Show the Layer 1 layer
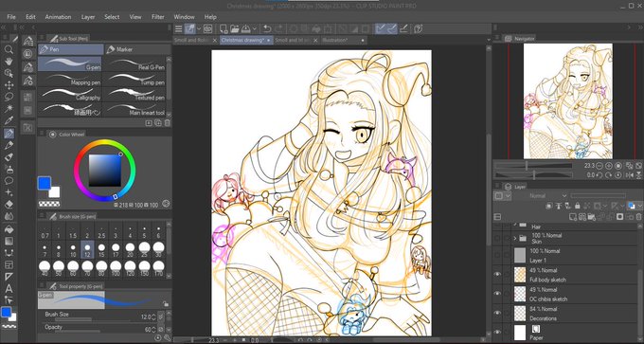Viewport: 644px width, 344px height. point(497,255)
